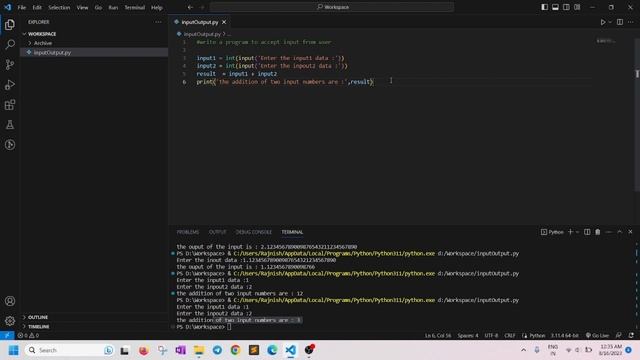Screen dimensions: 640x360
Task: Open the Edit menu
Action: pyautogui.click(x=37, y=7)
